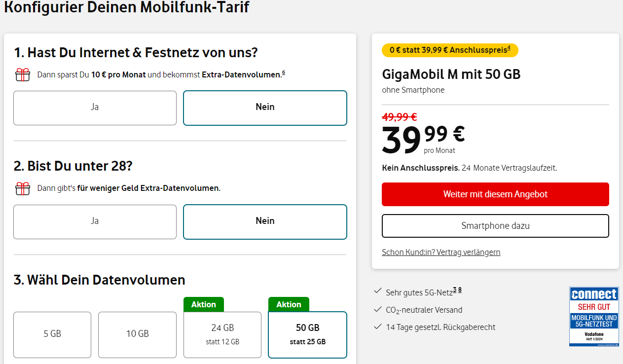Open footnote 6 after Extra-Datenvolumen
This screenshot has height=364, width=623.
pos(284,73)
